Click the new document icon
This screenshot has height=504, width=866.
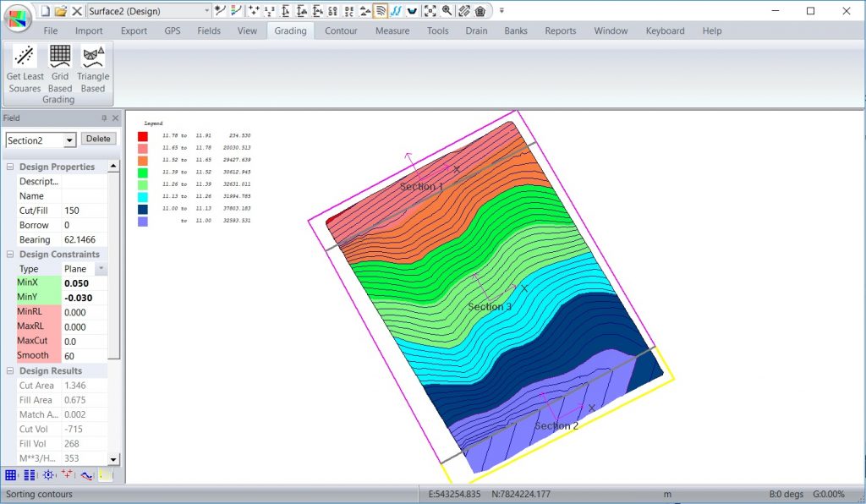(45, 11)
